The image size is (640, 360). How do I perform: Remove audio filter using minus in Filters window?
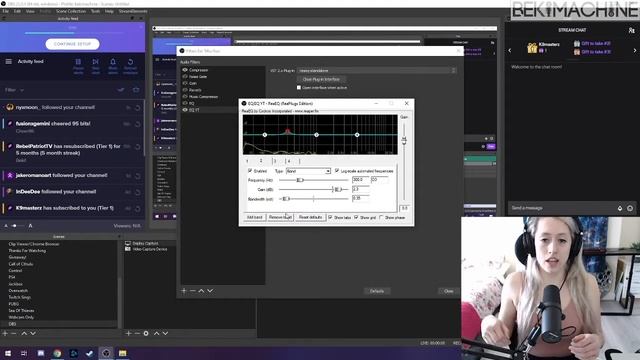[x=192, y=291]
